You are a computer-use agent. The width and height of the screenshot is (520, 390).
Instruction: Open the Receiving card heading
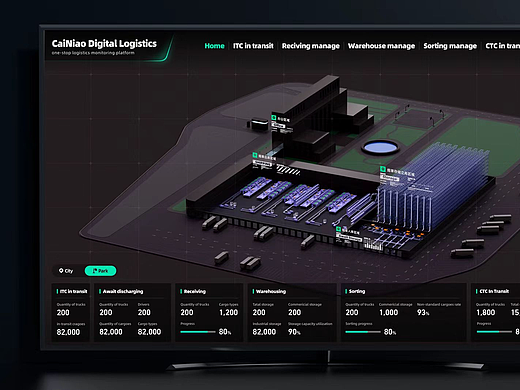point(195,291)
